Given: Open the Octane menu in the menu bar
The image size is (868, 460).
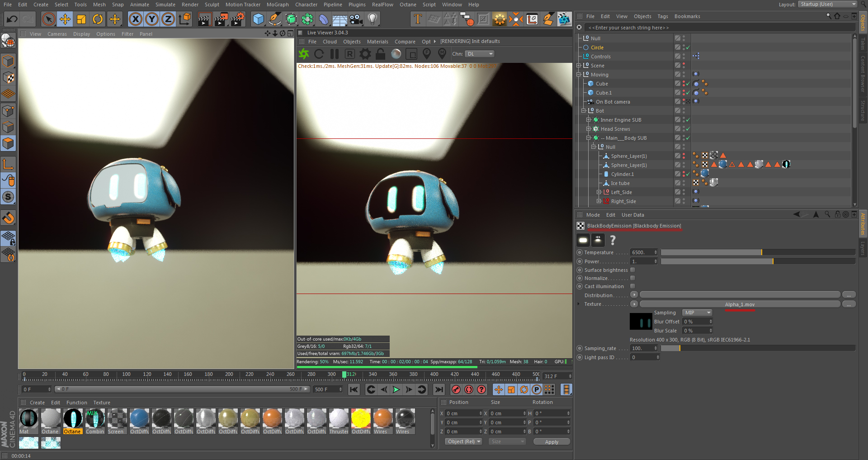Looking at the screenshot, I should (408, 5).
